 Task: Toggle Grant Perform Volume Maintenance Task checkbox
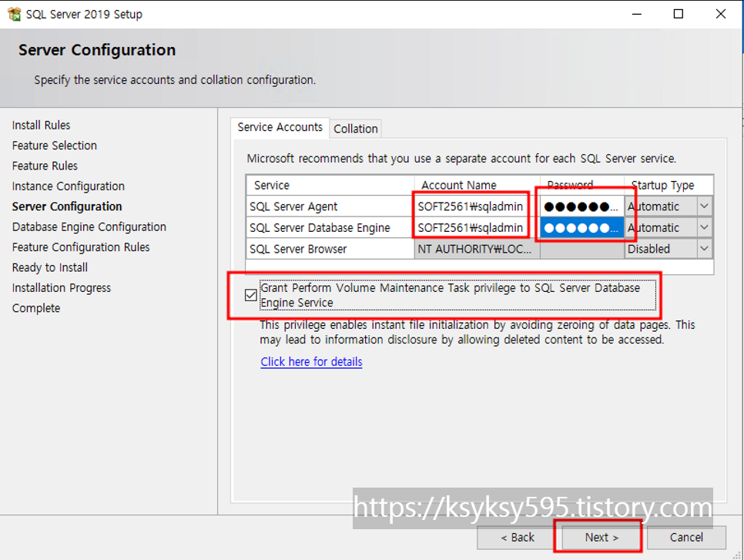click(251, 295)
